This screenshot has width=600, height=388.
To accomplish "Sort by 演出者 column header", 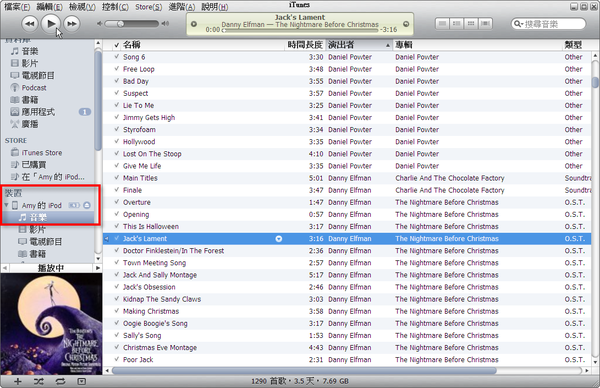I will point(359,45).
